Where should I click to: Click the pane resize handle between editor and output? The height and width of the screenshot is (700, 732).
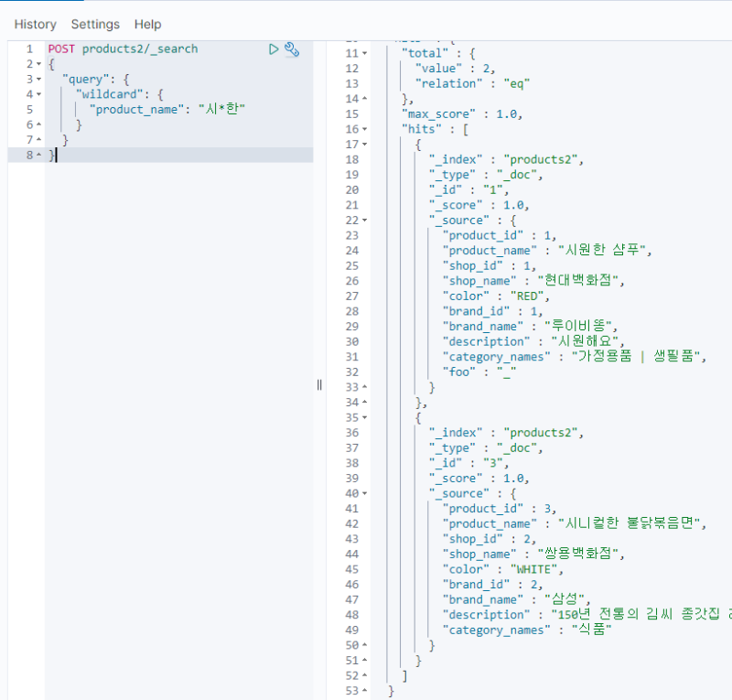tap(319, 385)
